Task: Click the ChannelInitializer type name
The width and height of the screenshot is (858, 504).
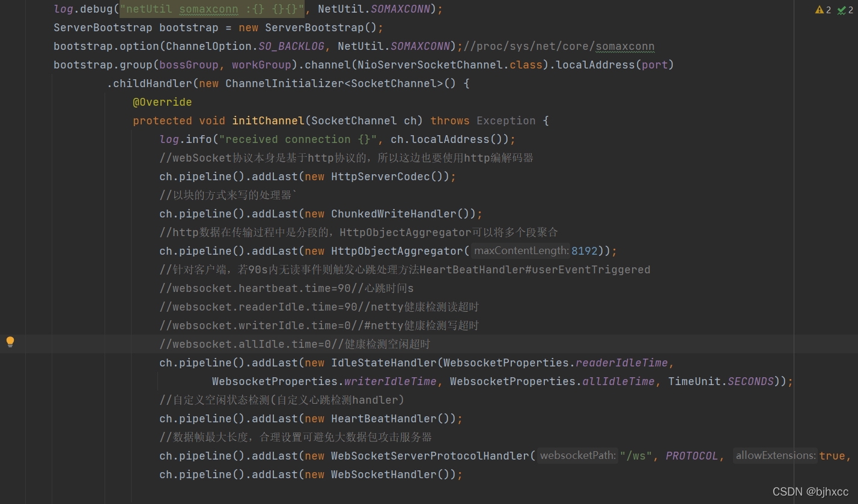Action: point(285,83)
